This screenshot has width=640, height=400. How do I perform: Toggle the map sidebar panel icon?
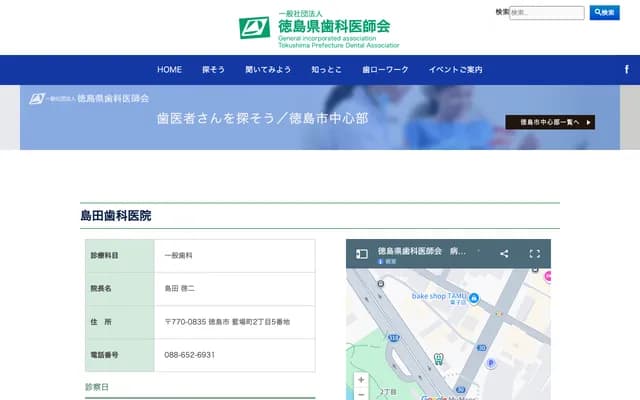coord(362,254)
